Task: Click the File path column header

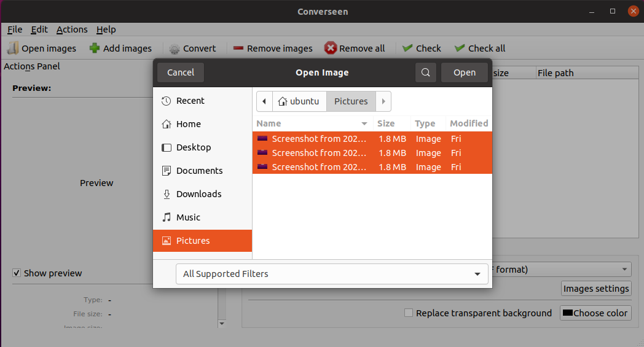Action: [587, 72]
